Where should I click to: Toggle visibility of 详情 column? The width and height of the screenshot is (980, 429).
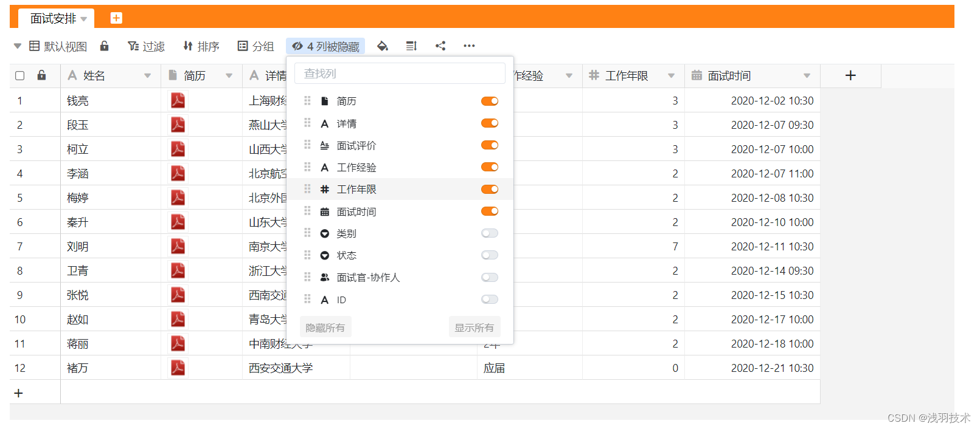pos(490,123)
